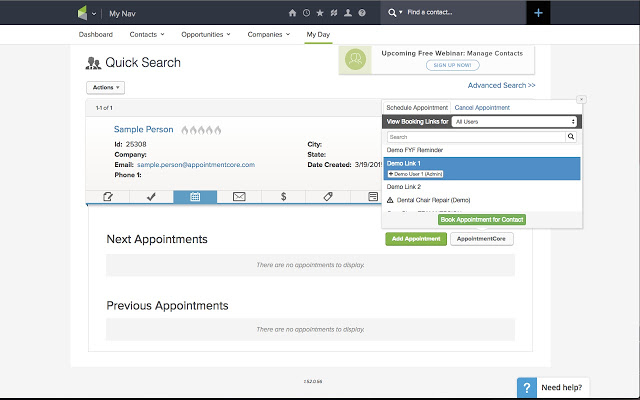Open the dollar sign orders icon tab
640x400 pixels.
pos(283,197)
